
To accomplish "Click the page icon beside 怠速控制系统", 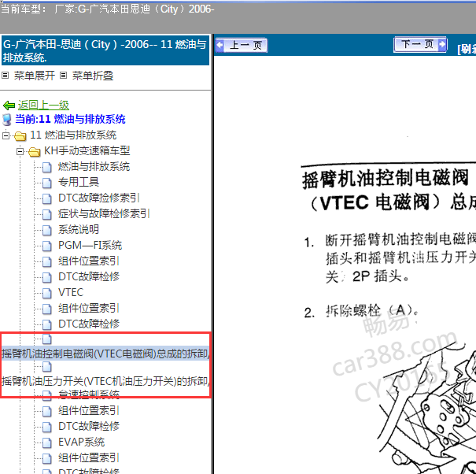I will 46,395.
